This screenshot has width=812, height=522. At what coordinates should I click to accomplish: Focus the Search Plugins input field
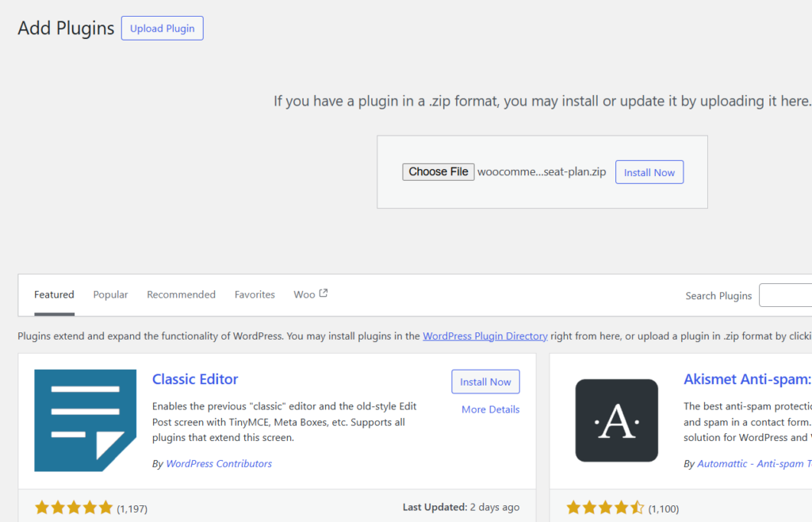pos(785,295)
